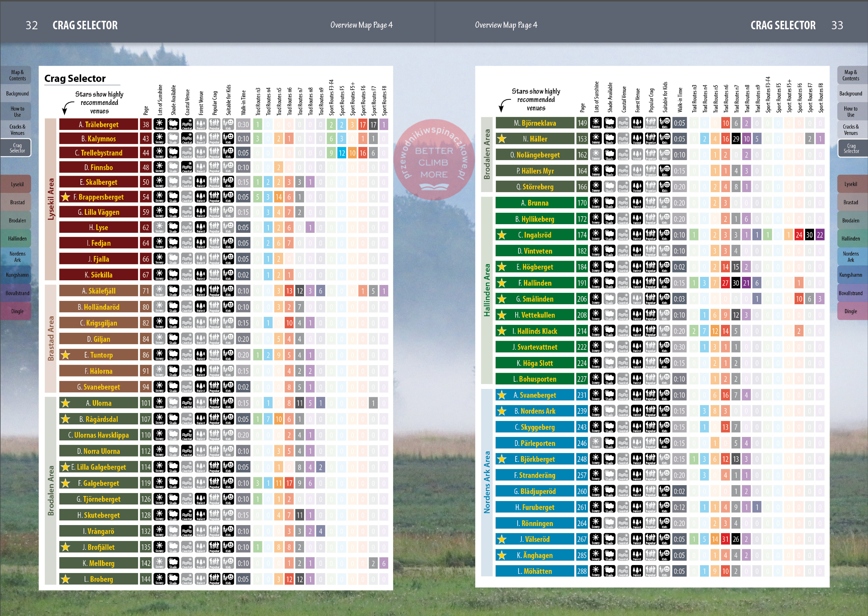Image resolution: width=868 pixels, height=616 pixels.
Task: Click the Sunny icon in the L. Möhätten row
Action: click(596, 571)
